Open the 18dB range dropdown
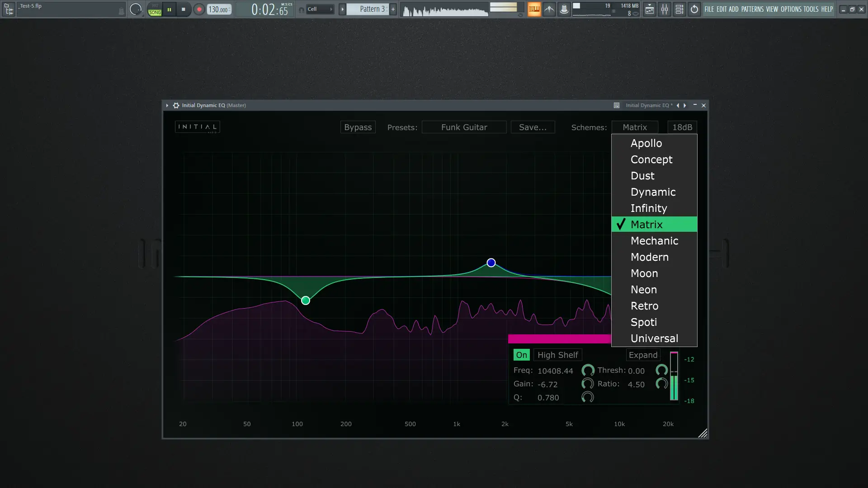This screenshot has height=488, width=868. click(x=682, y=127)
